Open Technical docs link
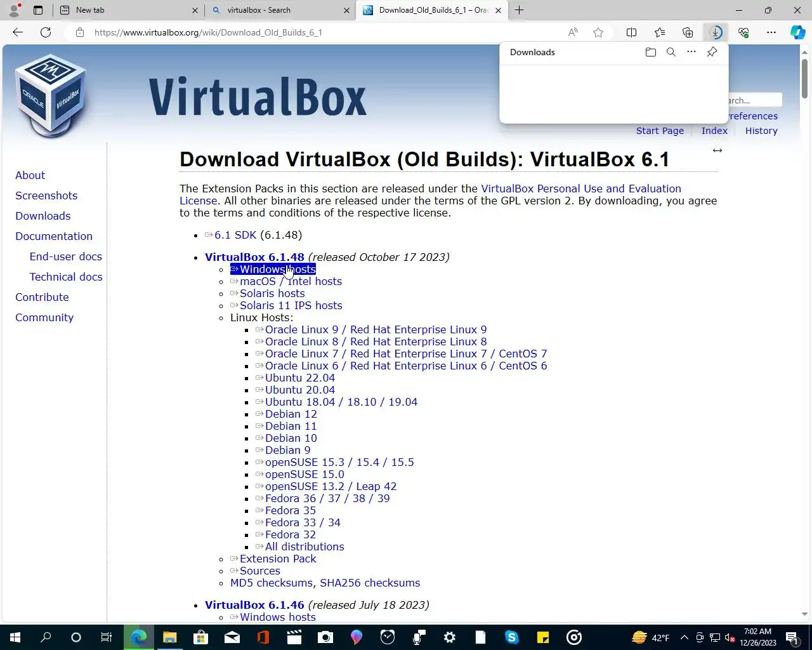The height and width of the screenshot is (650, 812). tap(66, 277)
